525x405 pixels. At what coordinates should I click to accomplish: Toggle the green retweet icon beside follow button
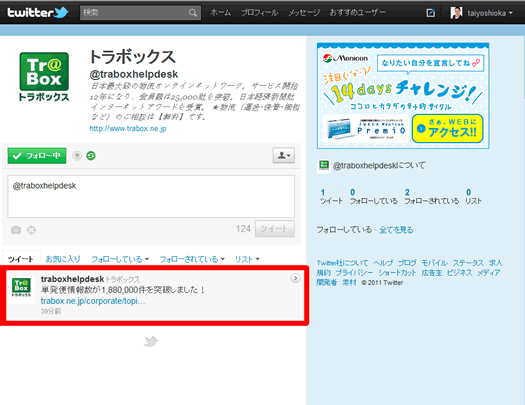pyautogui.click(x=91, y=156)
